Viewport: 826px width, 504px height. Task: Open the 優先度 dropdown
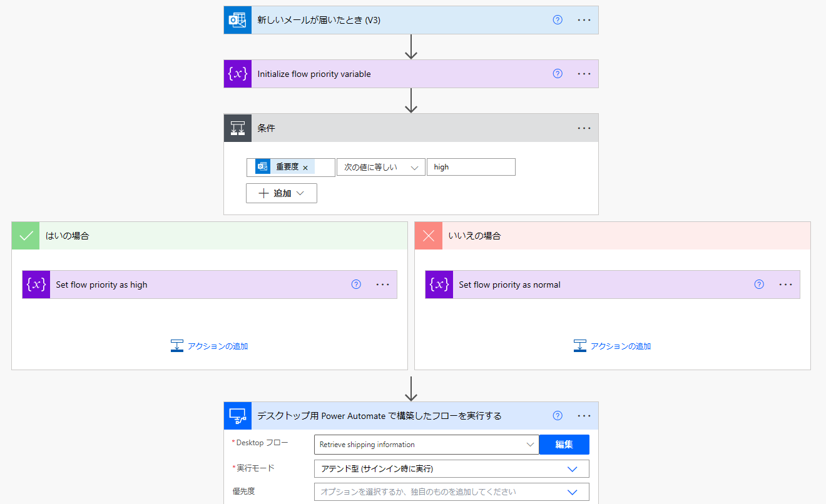point(451,491)
